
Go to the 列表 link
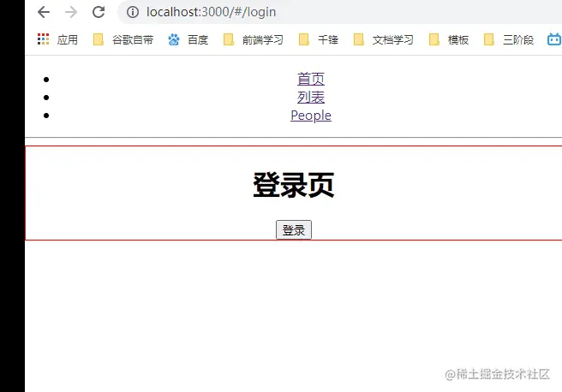pos(311,98)
